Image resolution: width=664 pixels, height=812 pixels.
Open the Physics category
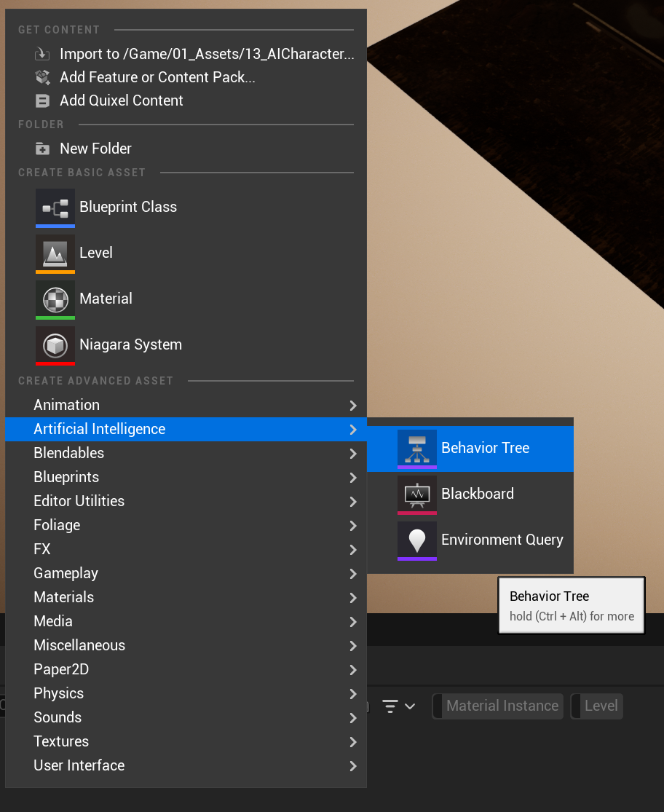pos(186,694)
